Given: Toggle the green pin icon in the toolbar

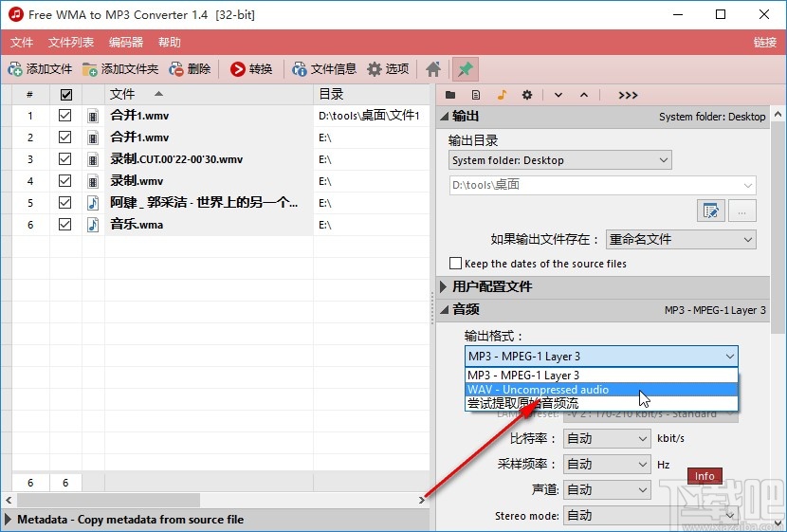Looking at the screenshot, I should 466,69.
